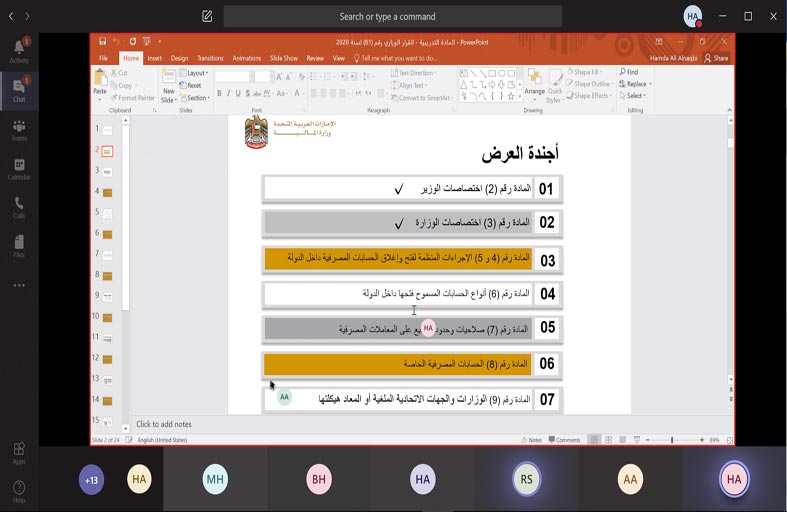Expand the Layout dropdown in Slides group
Screen dimensions: 787x512
(x=196, y=73)
